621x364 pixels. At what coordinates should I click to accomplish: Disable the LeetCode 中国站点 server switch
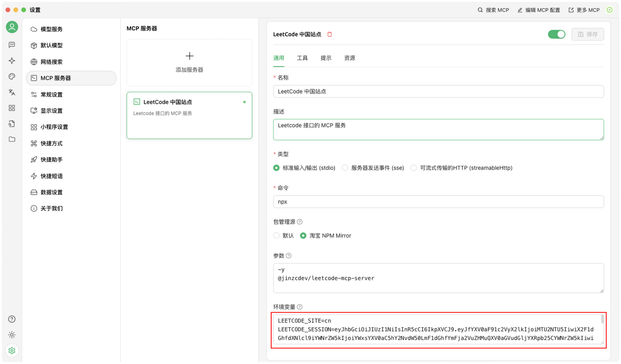[x=556, y=33]
